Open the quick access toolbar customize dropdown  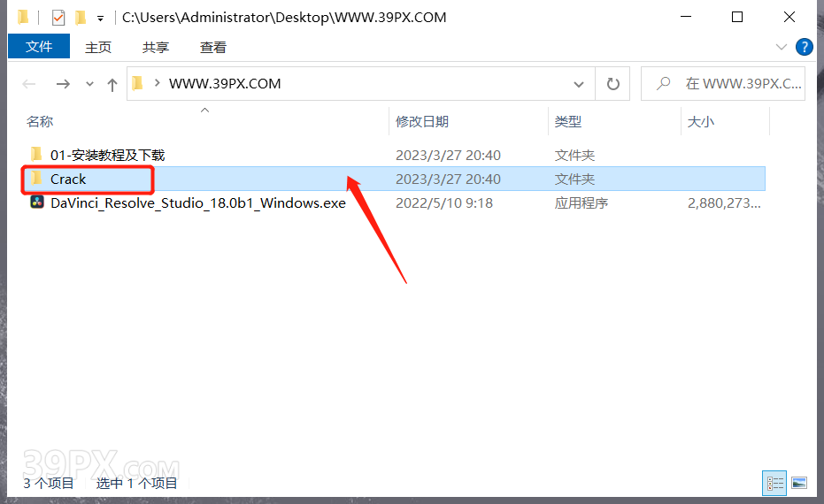coord(100,19)
